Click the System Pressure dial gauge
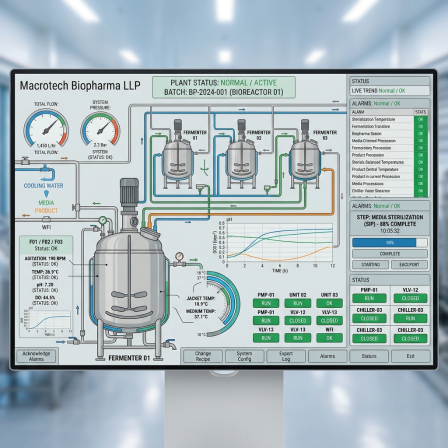The height and width of the screenshot is (448, 448). coord(100,129)
